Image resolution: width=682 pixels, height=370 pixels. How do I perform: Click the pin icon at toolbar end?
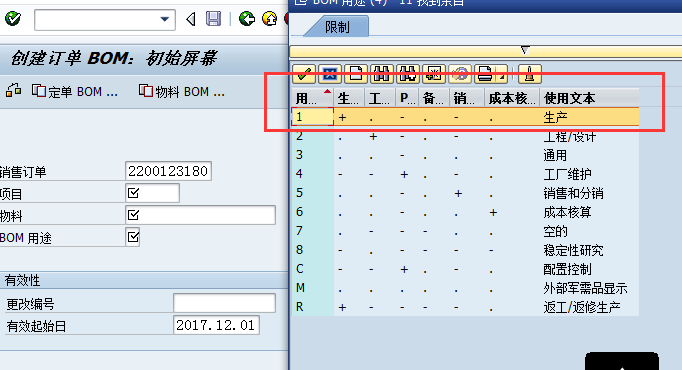[x=529, y=73]
